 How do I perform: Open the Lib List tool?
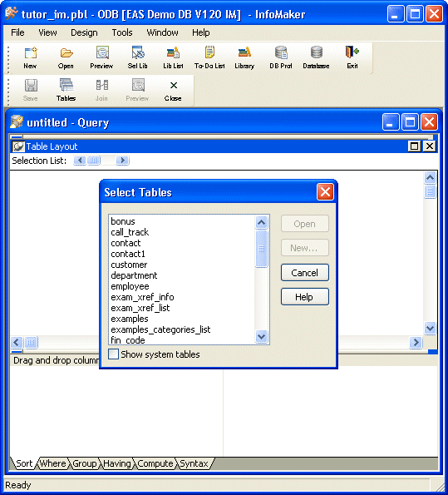173,53
